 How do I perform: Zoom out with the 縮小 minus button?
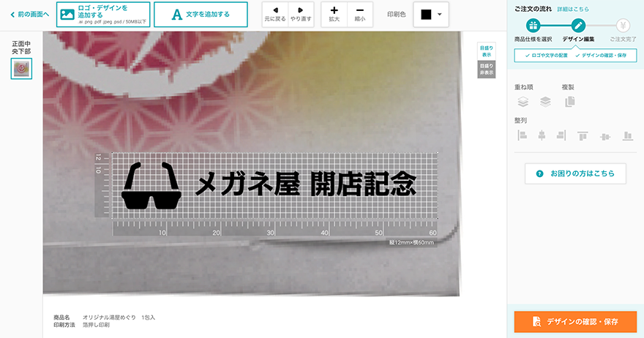click(x=359, y=14)
